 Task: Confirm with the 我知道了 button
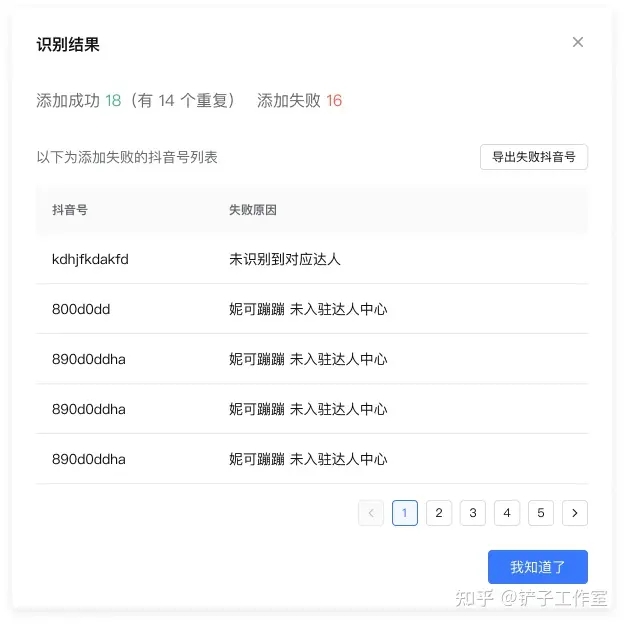coord(538,567)
